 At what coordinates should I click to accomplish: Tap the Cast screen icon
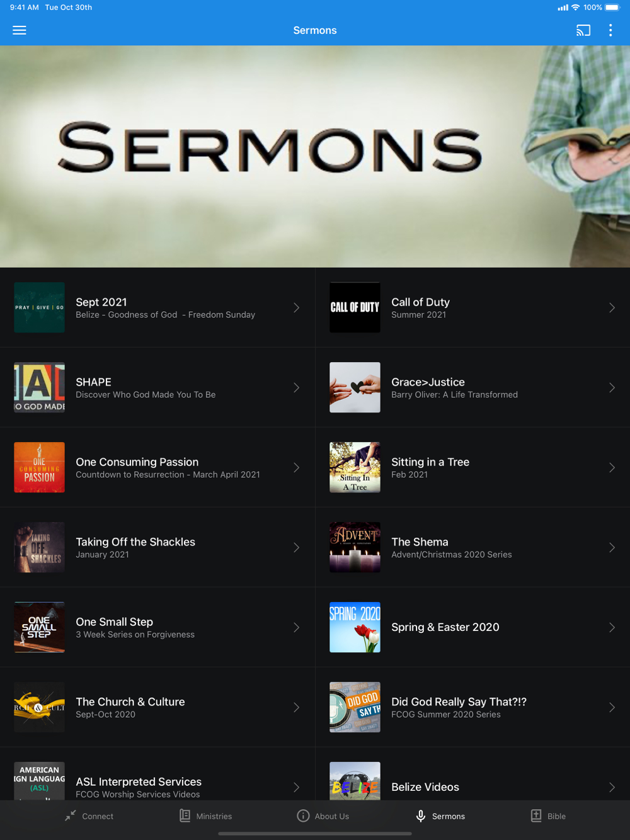tap(583, 30)
